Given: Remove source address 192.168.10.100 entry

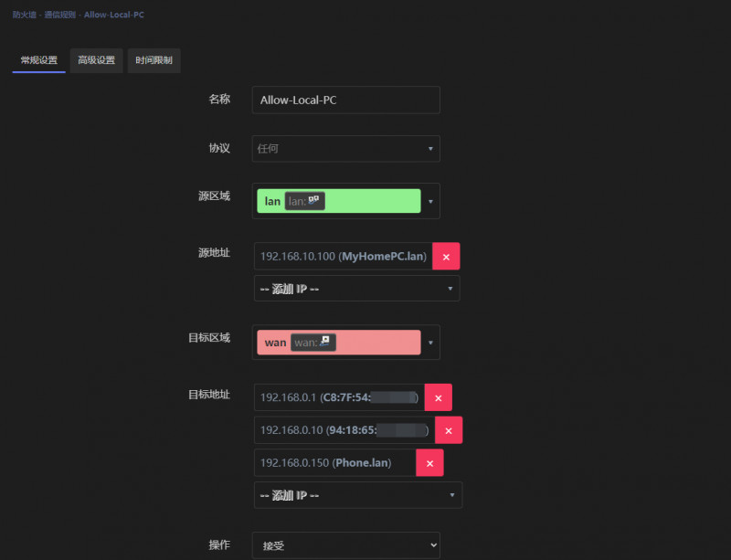Looking at the screenshot, I should point(446,257).
